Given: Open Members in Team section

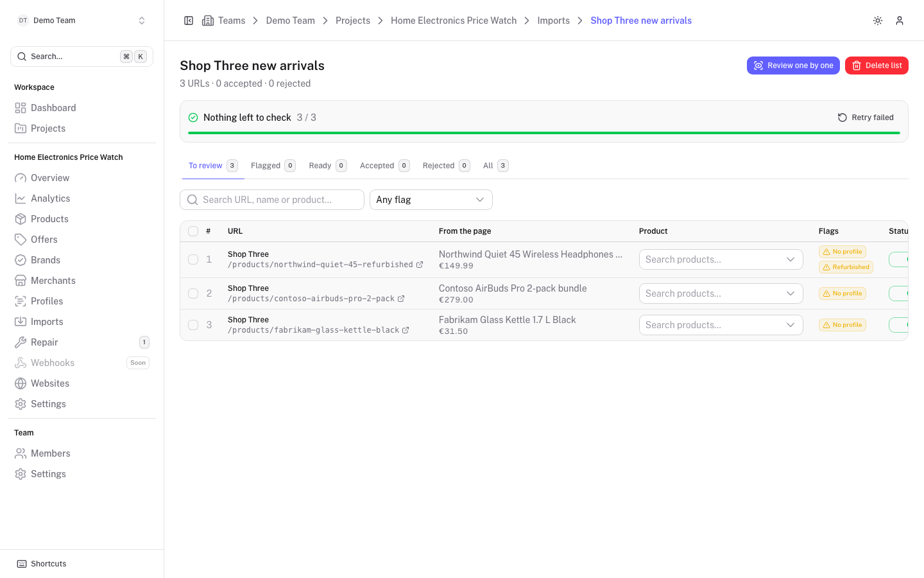Looking at the screenshot, I should point(81,453).
